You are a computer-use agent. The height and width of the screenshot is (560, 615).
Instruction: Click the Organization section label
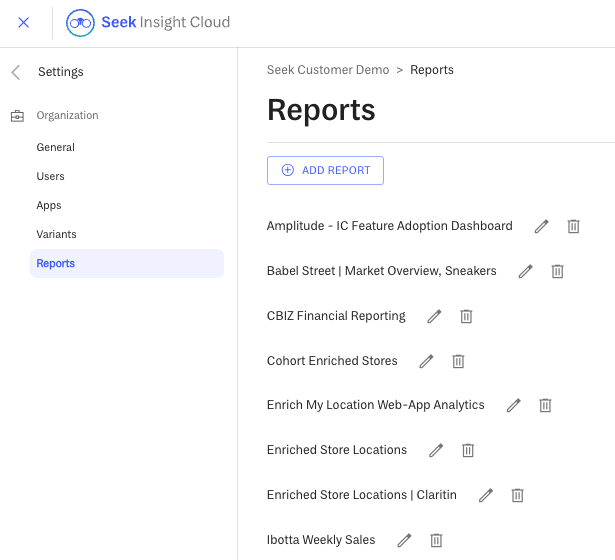pyautogui.click(x=67, y=116)
